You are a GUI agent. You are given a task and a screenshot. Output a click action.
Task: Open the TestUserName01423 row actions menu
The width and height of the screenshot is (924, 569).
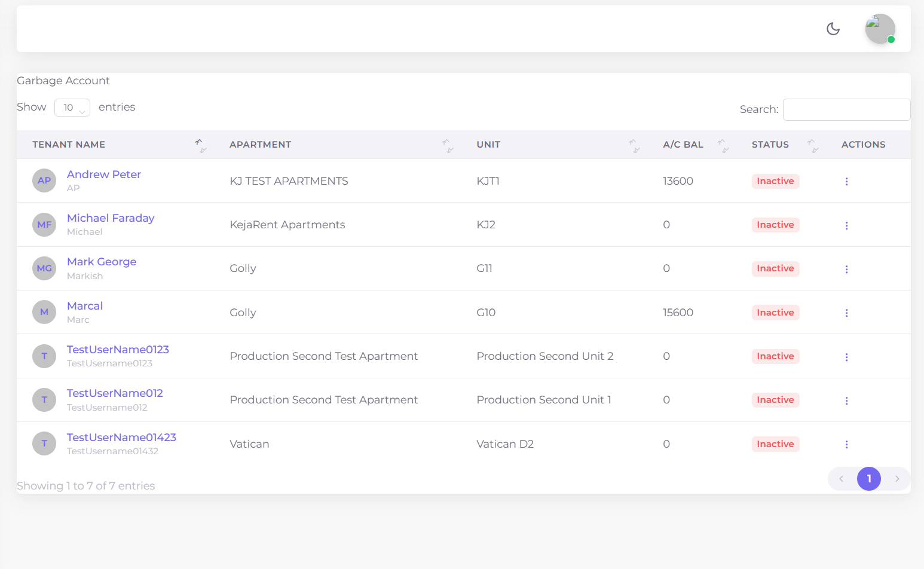pos(846,445)
